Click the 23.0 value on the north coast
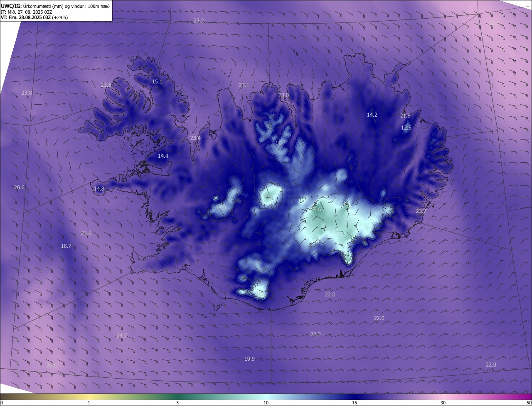The width and height of the screenshot is (532, 406). tap(283, 95)
